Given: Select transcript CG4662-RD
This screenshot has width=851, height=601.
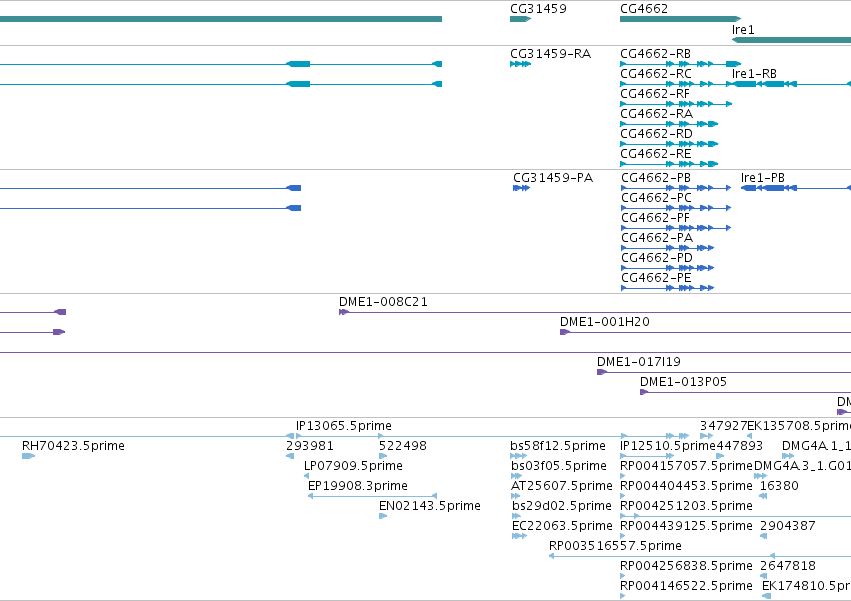Looking at the screenshot, I should (656, 134).
